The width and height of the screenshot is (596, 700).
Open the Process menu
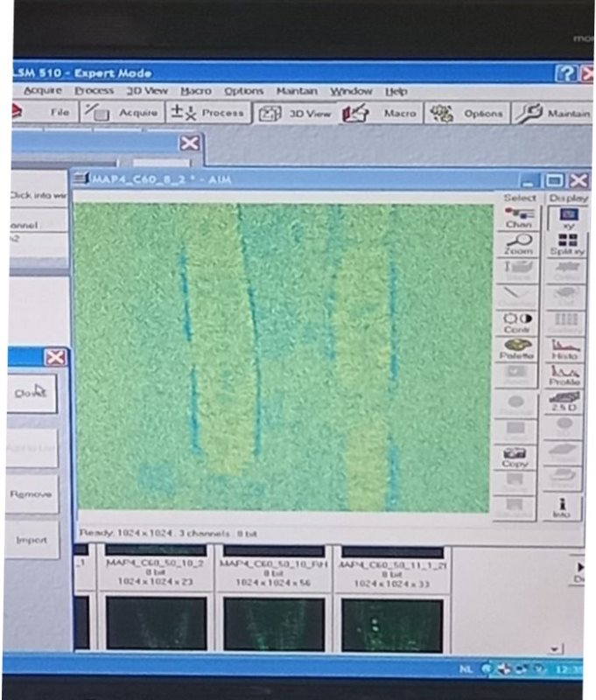(94, 91)
